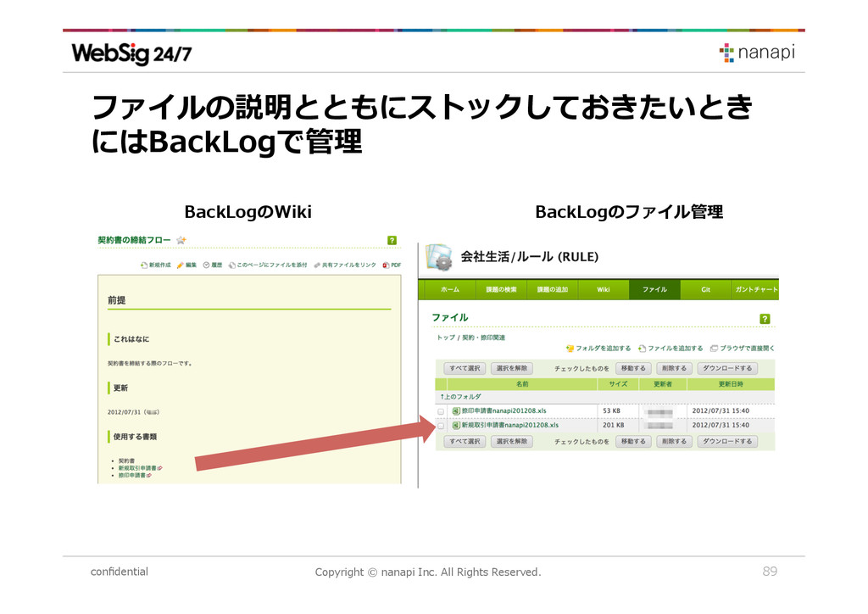Click 移動する below the file list
868x614 pixels.
click(633, 441)
